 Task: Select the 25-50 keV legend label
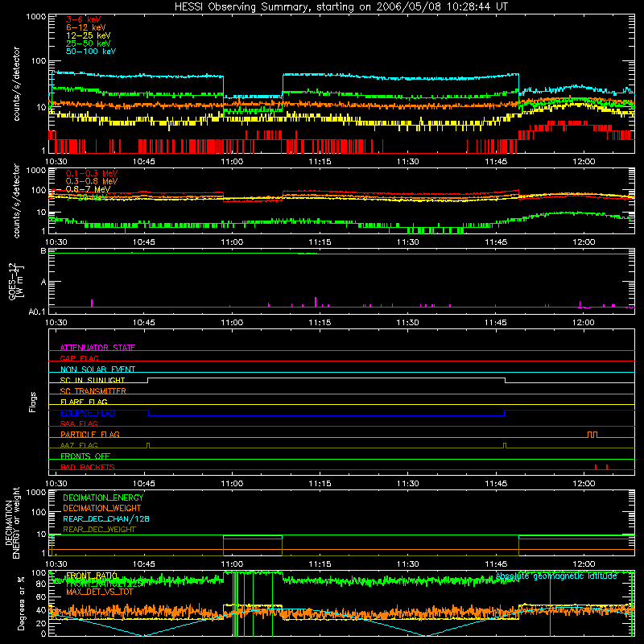click(x=89, y=43)
